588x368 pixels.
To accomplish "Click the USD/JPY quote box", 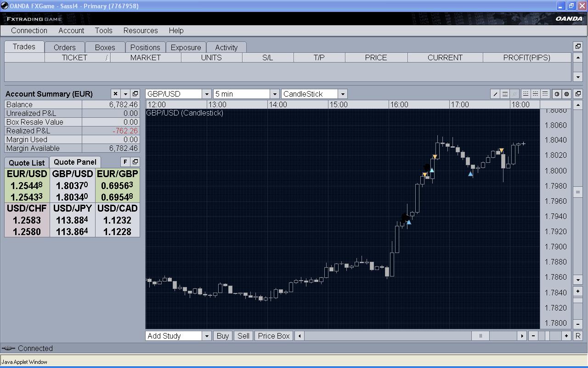I will click(73, 220).
